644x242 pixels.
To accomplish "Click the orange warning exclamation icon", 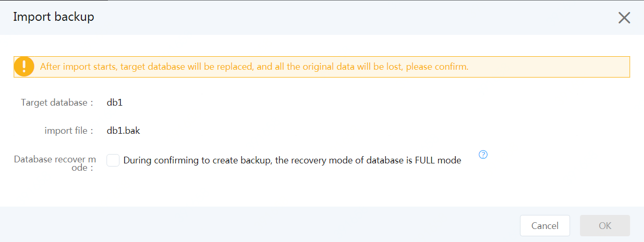I will [x=24, y=67].
